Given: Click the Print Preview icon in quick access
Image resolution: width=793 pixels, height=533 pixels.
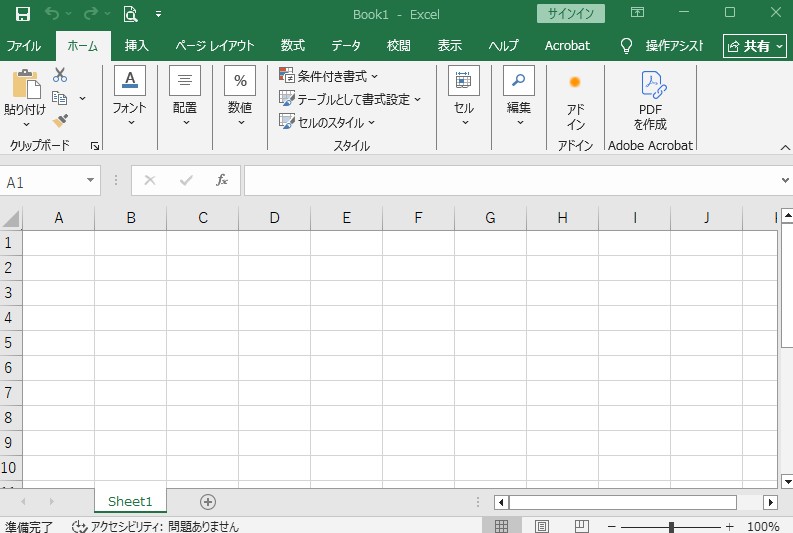Looking at the screenshot, I should pyautogui.click(x=130, y=14).
